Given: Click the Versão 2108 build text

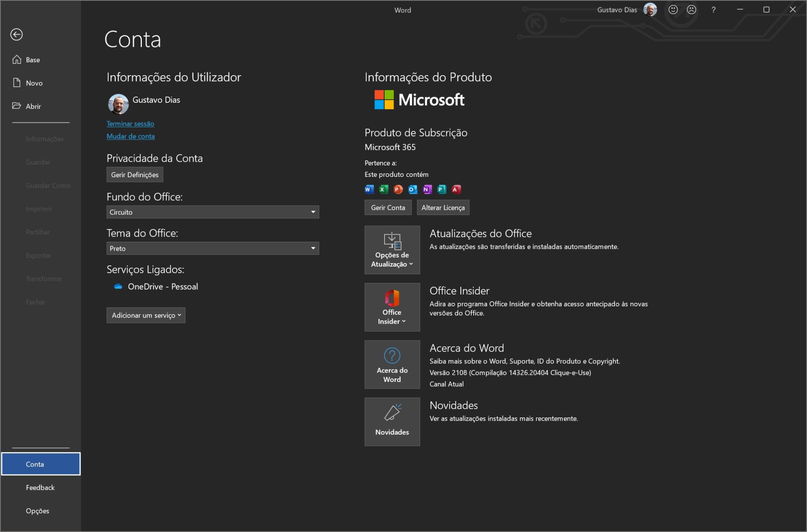Looking at the screenshot, I should (x=510, y=373).
